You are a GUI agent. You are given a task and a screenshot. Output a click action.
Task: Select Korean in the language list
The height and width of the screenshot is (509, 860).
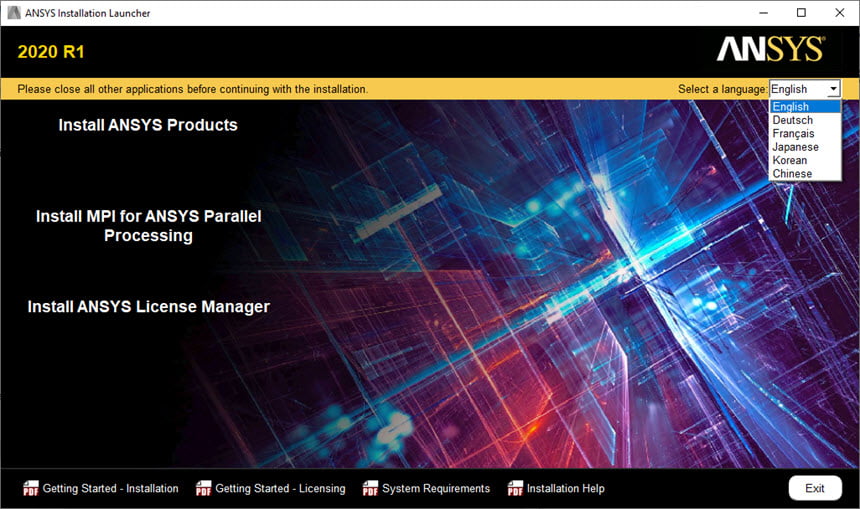click(x=805, y=160)
